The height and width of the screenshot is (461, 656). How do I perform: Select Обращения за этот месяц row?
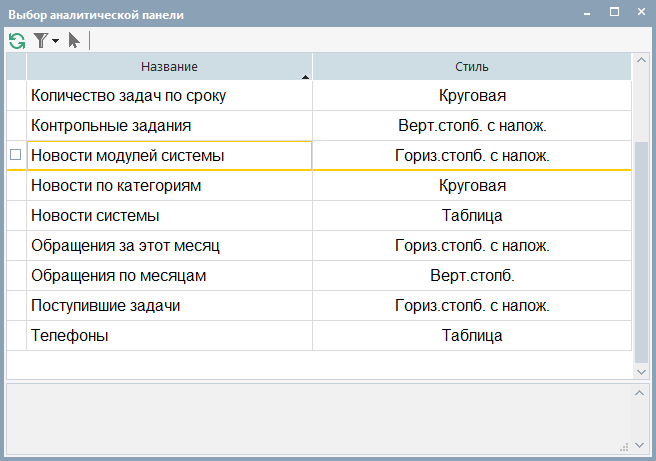pos(318,246)
